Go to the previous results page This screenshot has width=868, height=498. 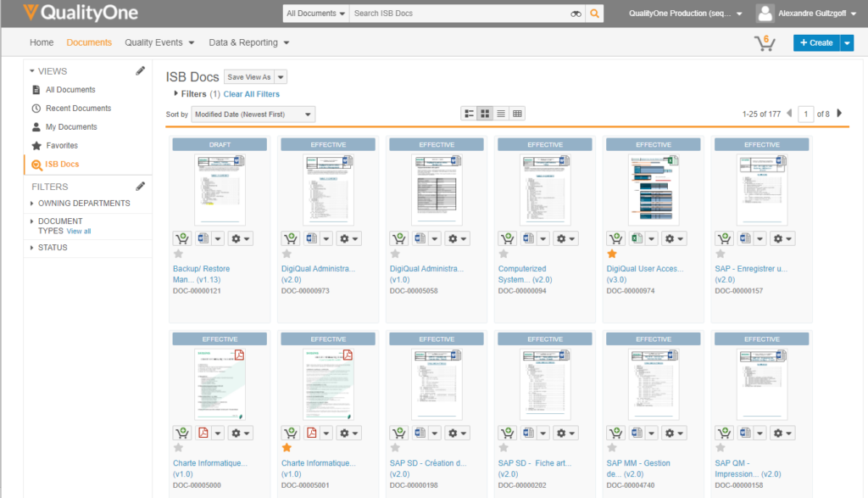(x=789, y=114)
